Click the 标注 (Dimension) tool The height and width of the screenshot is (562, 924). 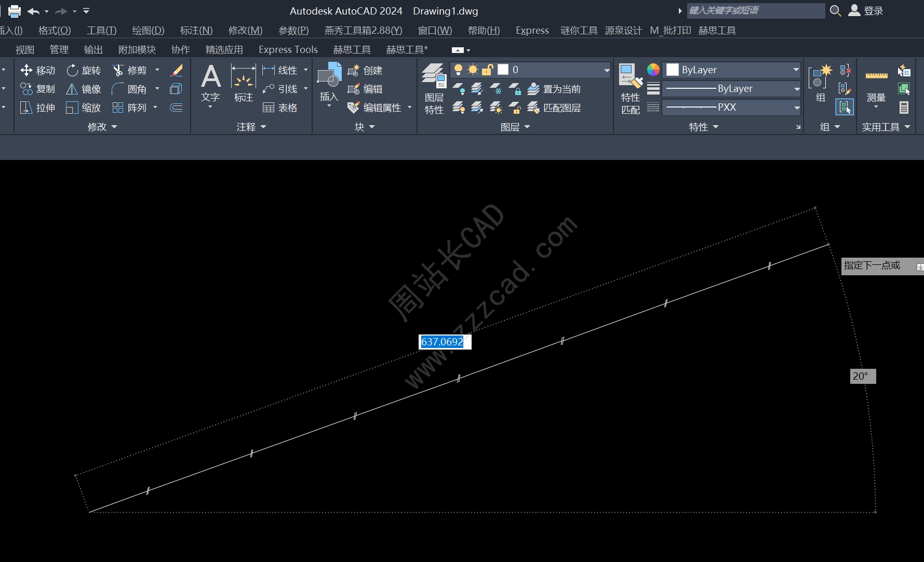243,83
